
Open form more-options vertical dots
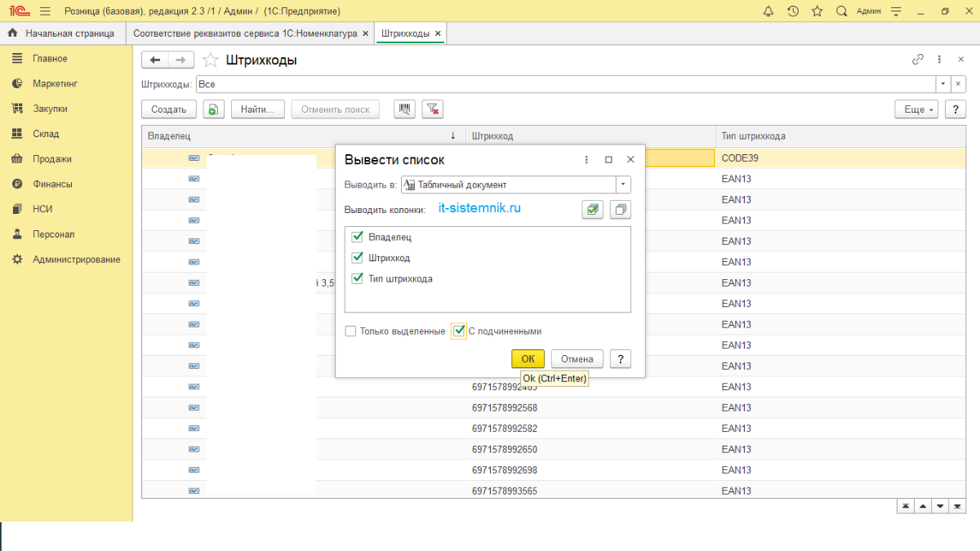tap(939, 60)
